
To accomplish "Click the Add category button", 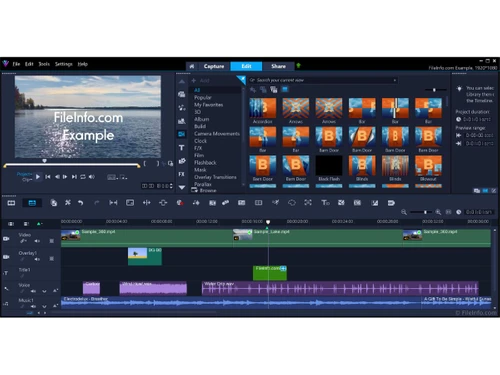I will coord(200,81).
